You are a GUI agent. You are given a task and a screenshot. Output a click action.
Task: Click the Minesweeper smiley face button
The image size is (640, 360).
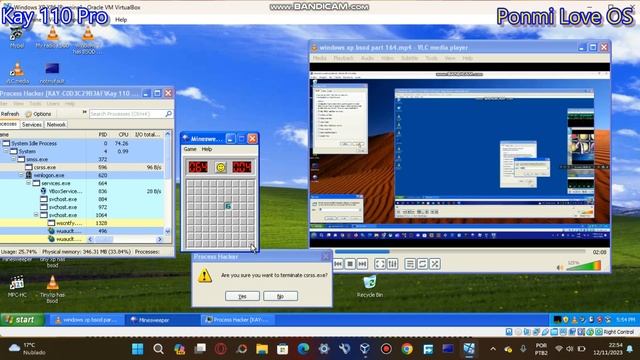220,167
